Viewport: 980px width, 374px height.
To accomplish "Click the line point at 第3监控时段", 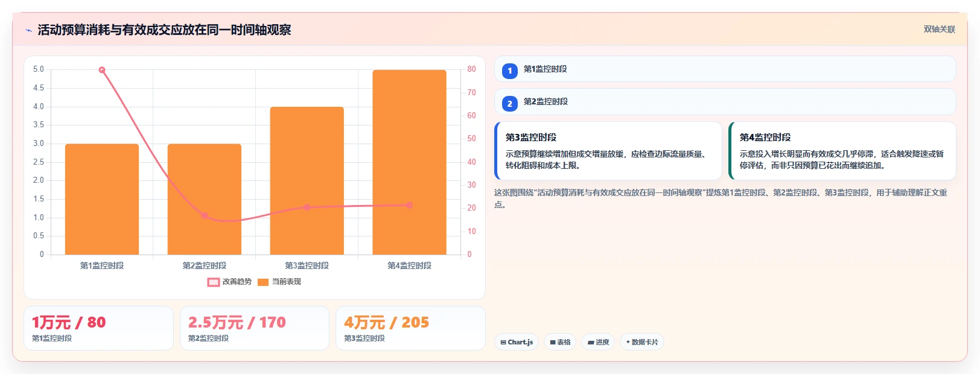I will pyautogui.click(x=307, y=207).
